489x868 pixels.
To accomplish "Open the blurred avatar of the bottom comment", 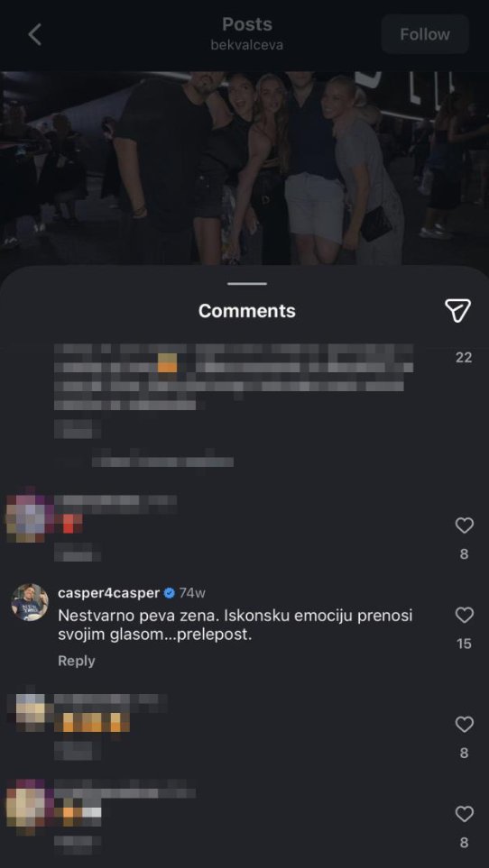I will (30, 807).
